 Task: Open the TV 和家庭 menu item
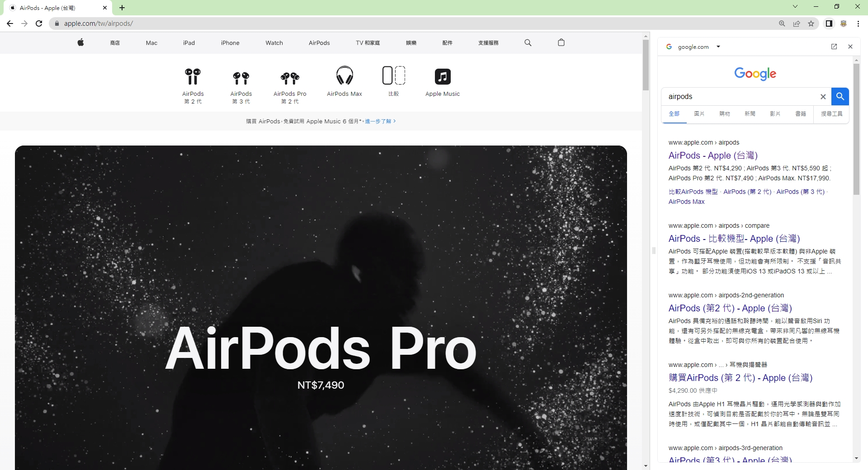pyautogui.click(x=368, y=43)
